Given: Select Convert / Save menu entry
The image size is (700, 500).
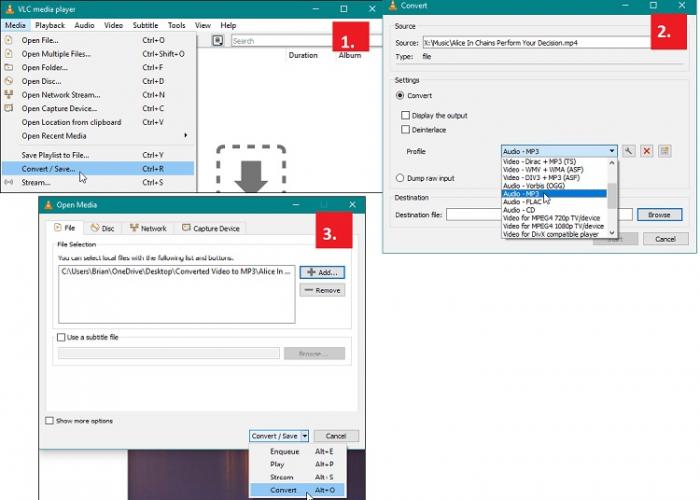Looking at the screenshot, I should coord(98,169).
